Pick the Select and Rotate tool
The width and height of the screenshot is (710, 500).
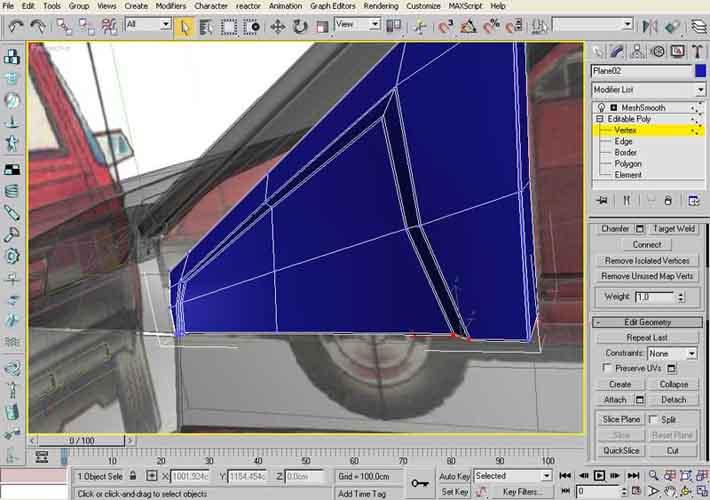pyautogui.click(x=299, y=25)
